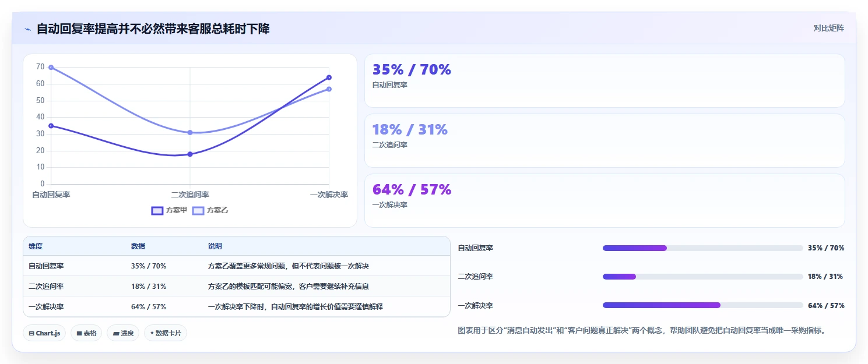Click the 方案乙 point at 二次追问率 (31)
Viewport: 868px width, 364px height.
(x=190, y=133)
